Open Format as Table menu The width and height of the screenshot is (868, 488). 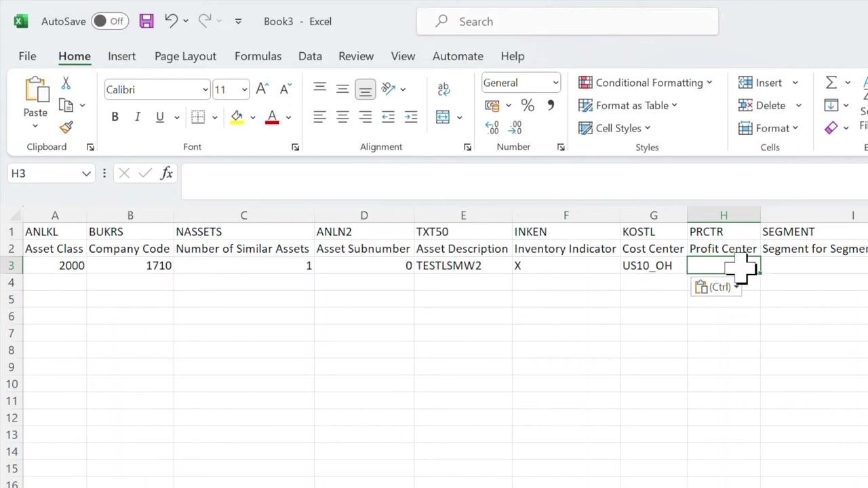(x=627, y=105)
